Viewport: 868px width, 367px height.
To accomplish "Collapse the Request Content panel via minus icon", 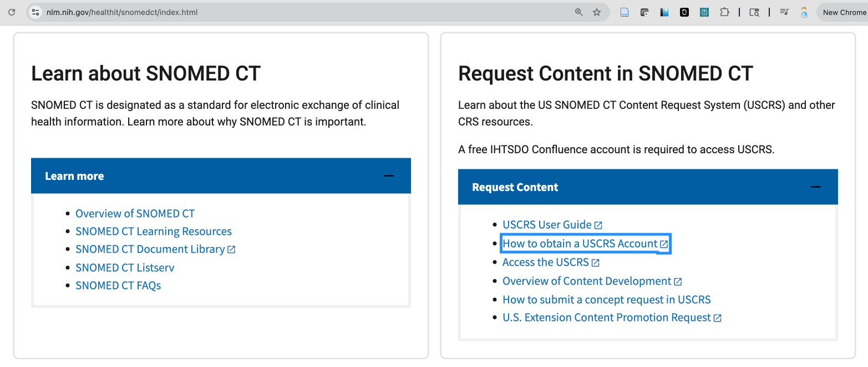I will click(x=815, y=187).
